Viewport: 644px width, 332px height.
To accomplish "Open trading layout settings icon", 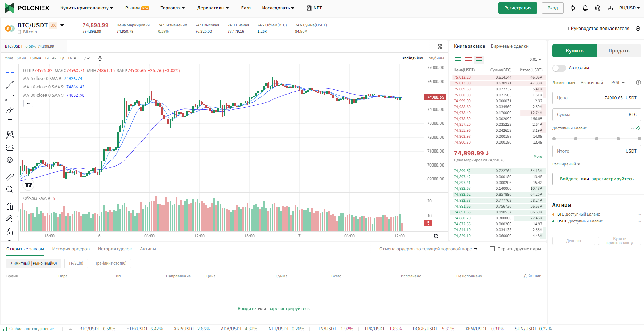I will 638,29.
